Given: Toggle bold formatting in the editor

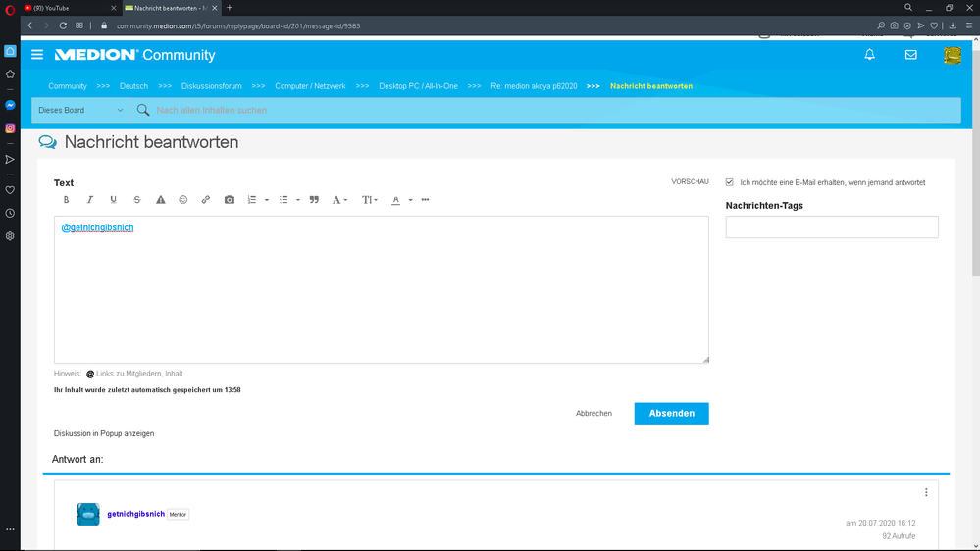Looking at the screenshot, I should point(66,200).
